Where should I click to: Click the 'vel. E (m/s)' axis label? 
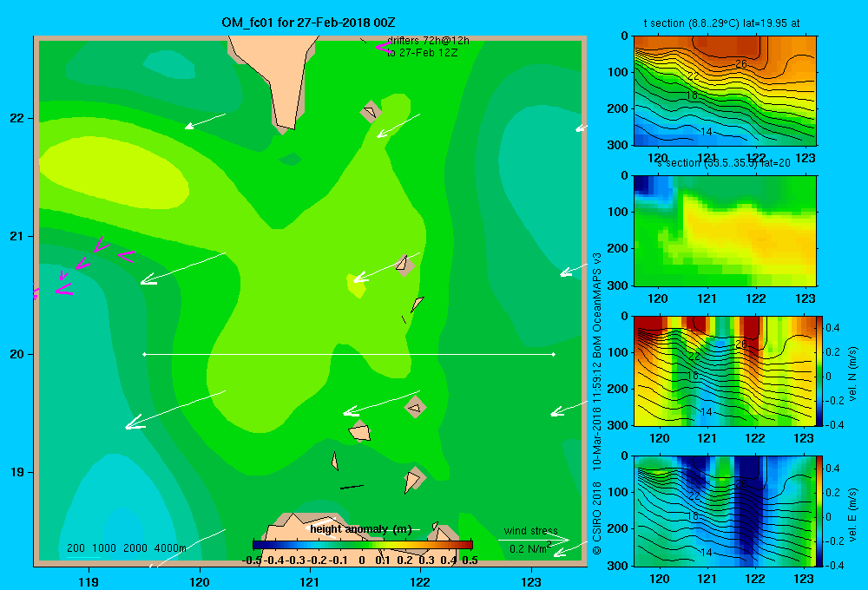(852, 514)
